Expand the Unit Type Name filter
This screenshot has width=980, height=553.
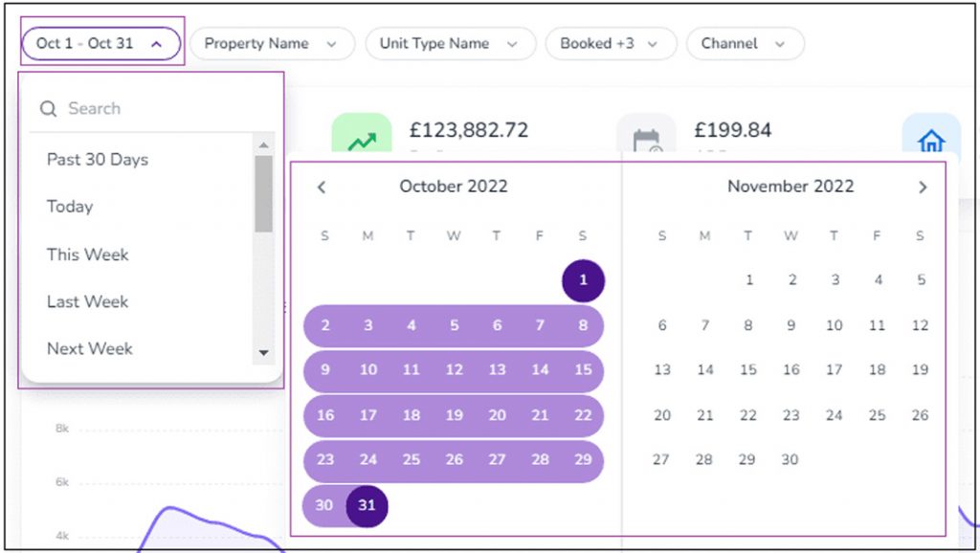[x=450, y=44]
